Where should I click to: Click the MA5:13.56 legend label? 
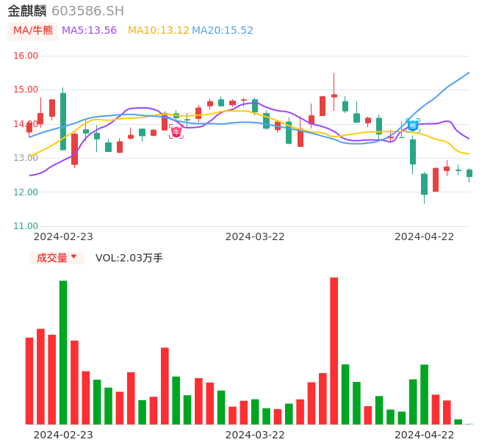coord(89,31)
